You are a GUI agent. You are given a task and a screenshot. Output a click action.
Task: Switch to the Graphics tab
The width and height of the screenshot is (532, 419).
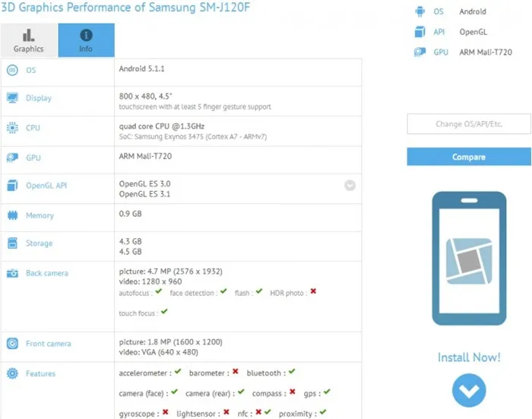pos(29,40)
